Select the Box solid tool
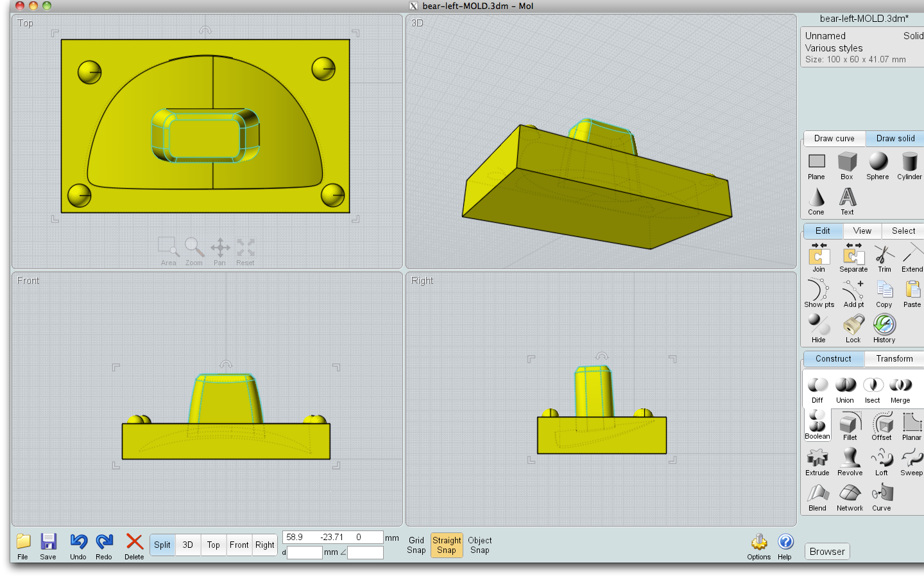924x578 pixels. (x=847, y=166)
